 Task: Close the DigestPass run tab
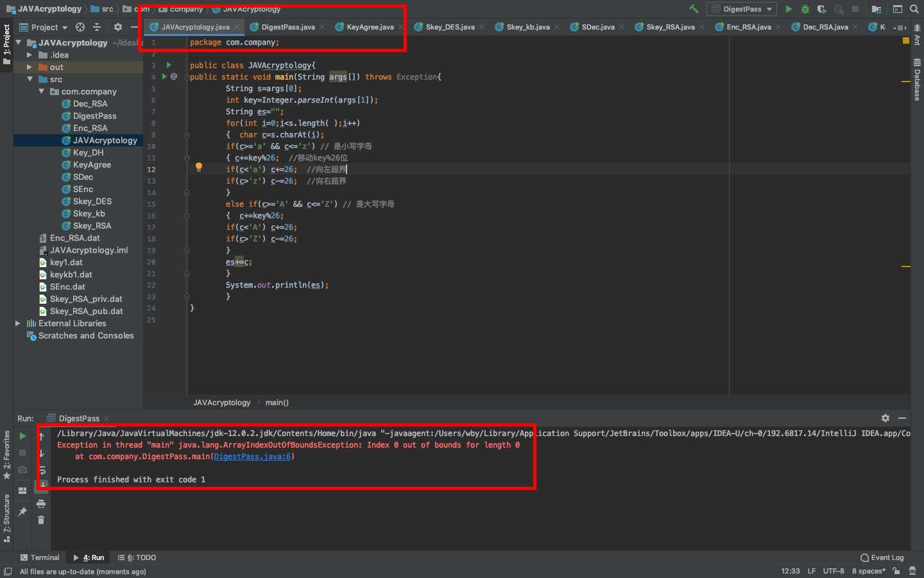point(107,418)
